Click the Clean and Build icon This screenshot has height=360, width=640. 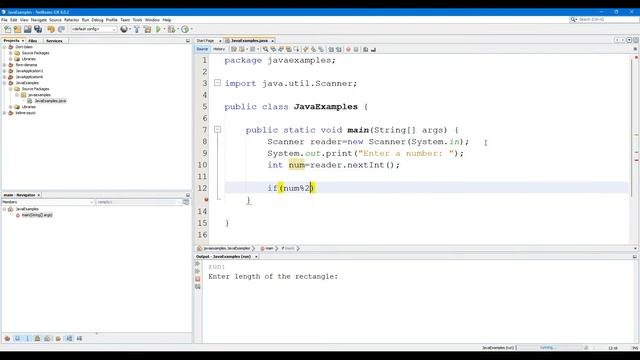pyautogui.click(x=147, y=29)
